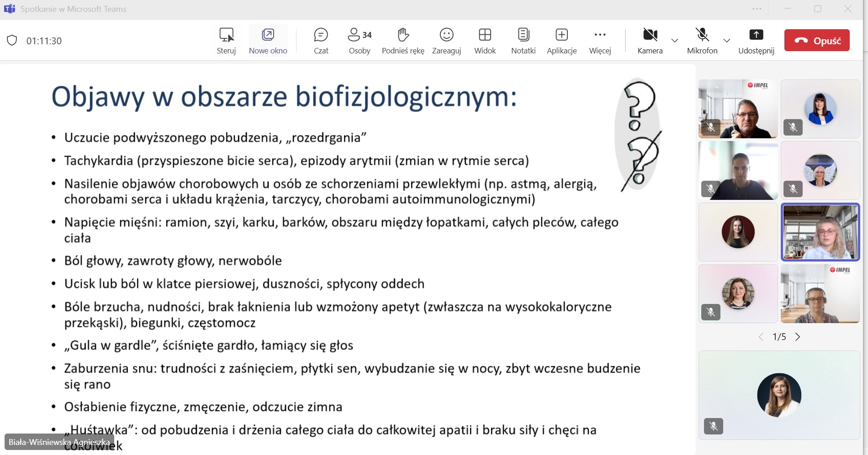Viewport: 868px width, 455px height.
Task: Open the Czat chat panel
Action: tap(321, 41)
